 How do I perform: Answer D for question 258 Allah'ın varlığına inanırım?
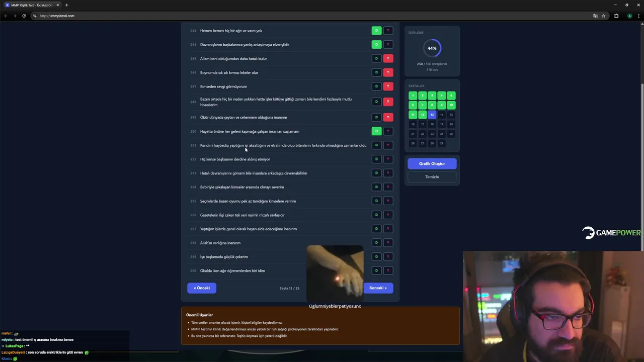pos(376,243)
